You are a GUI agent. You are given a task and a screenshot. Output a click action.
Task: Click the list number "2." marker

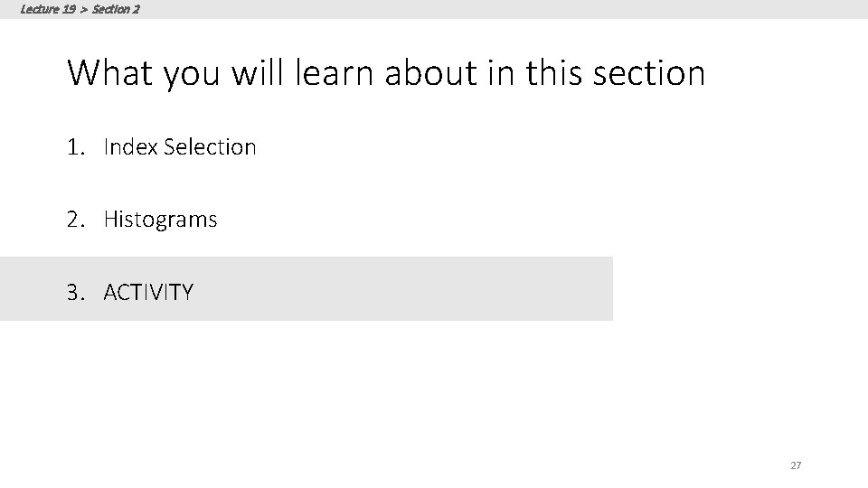pos(77,220)
